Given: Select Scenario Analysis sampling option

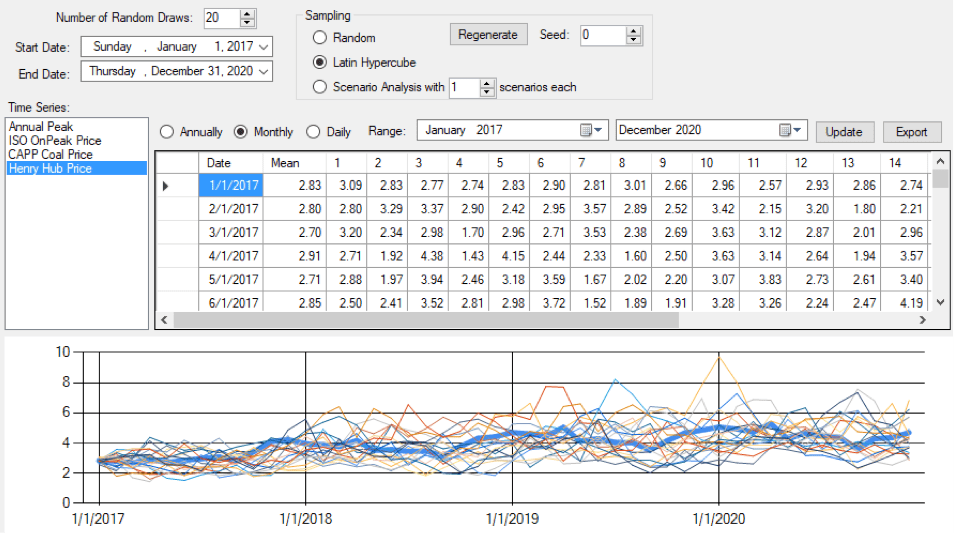Looking at the screenshot, I should [320, 87].
